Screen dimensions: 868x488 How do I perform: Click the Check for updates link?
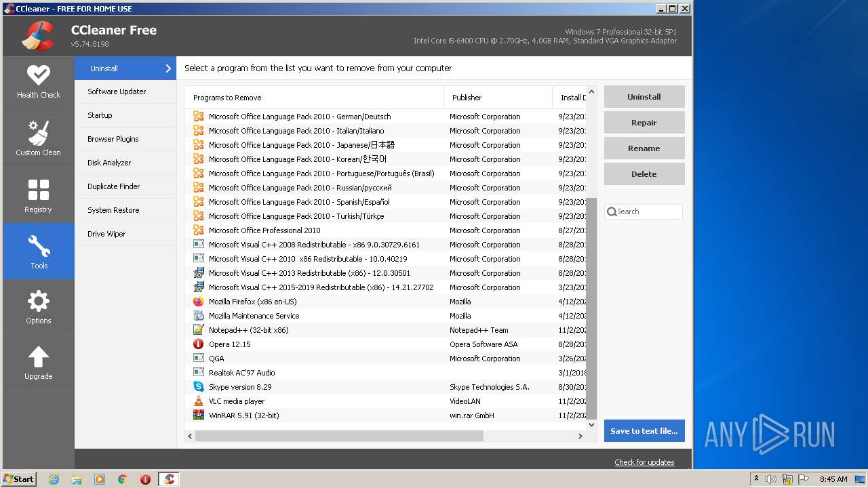pyautogui.click(x=644, y=462)
